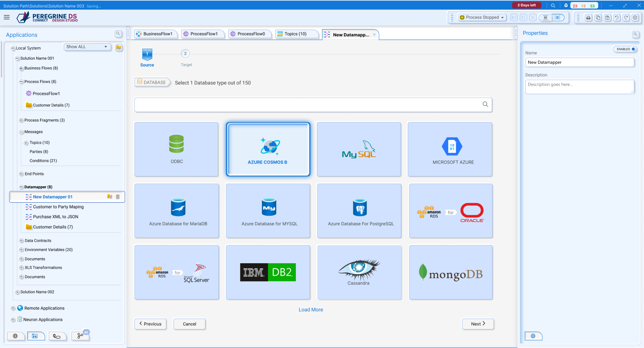Select Azure Database for MariaDB tile
This screenshot has height=348, width=644.
point(177,211)
